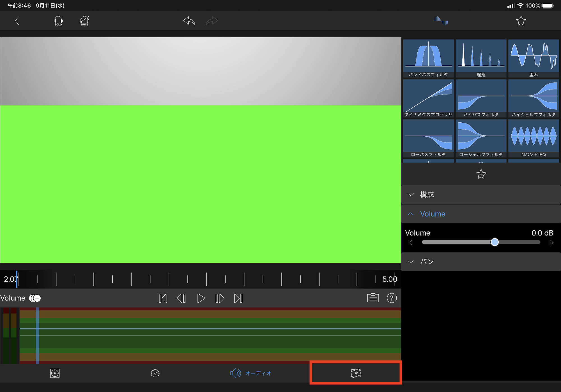This screenshot has width=561, height=392.
Task: Toggle the MUTE button
Action: point(84,21)
